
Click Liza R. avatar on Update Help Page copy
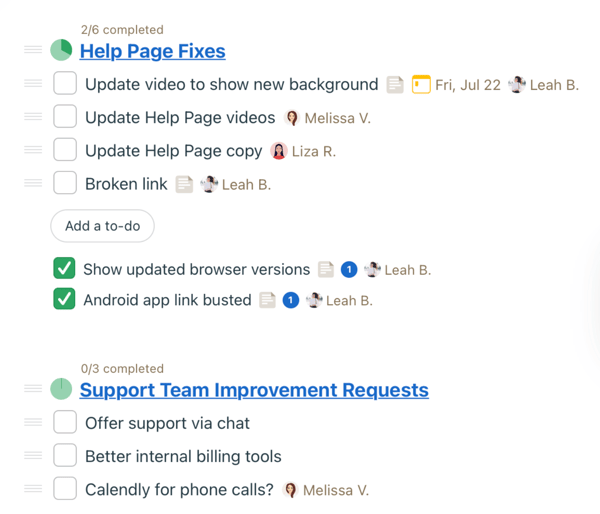(x=279, y=151)
